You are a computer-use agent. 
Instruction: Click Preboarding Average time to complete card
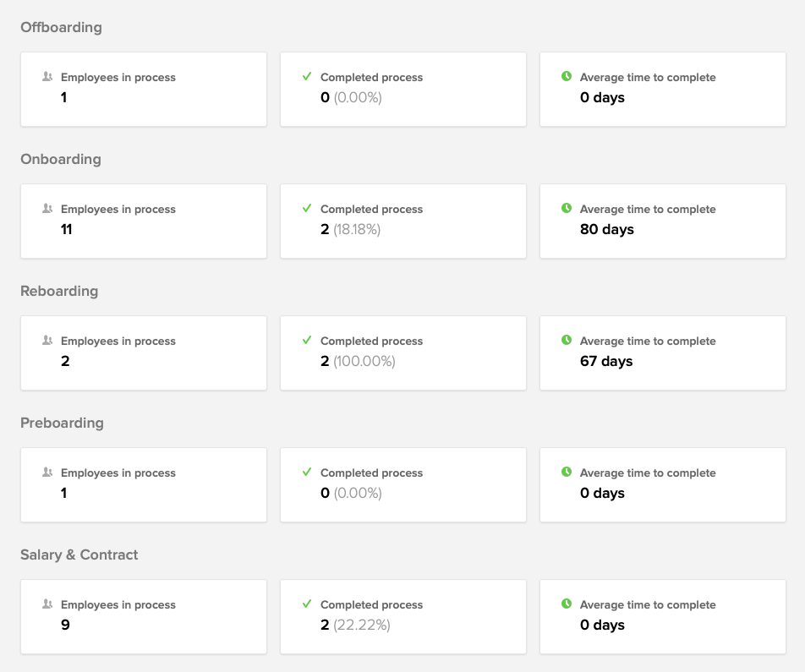click(x=663, y=485)
